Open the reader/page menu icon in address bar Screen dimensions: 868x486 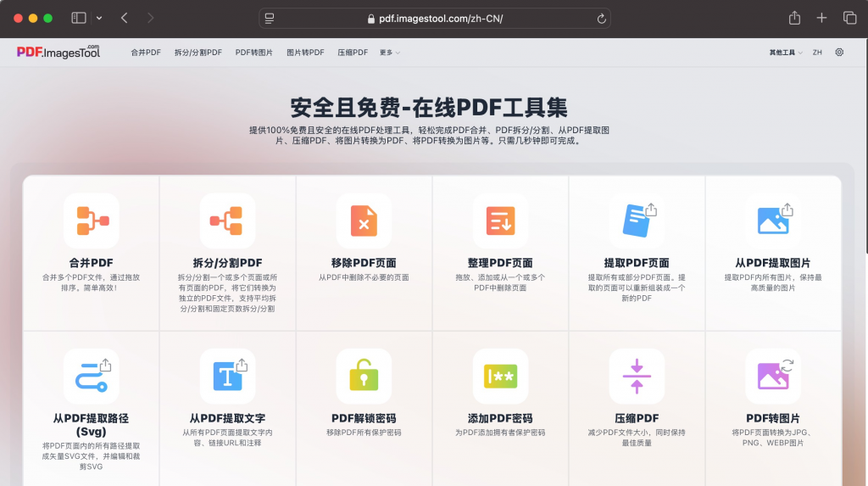[270, 19]
